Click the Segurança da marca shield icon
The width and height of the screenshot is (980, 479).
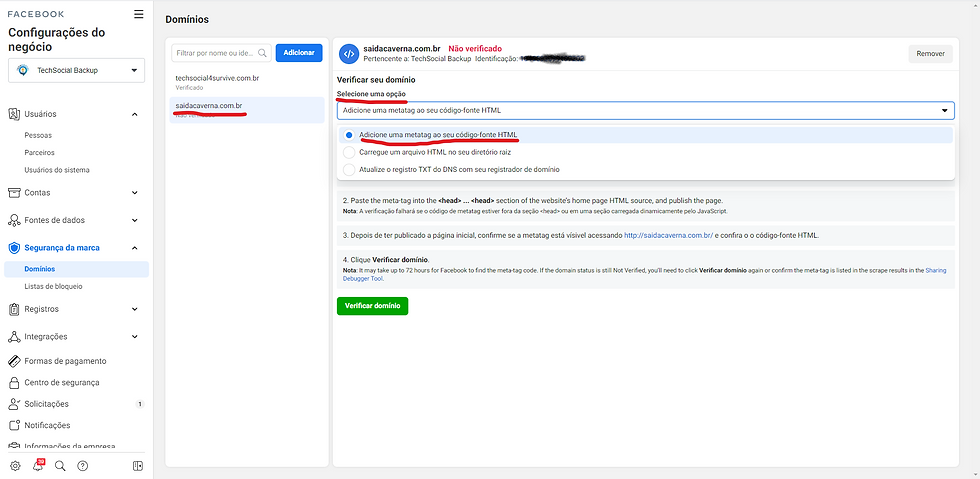coord(14,248)
